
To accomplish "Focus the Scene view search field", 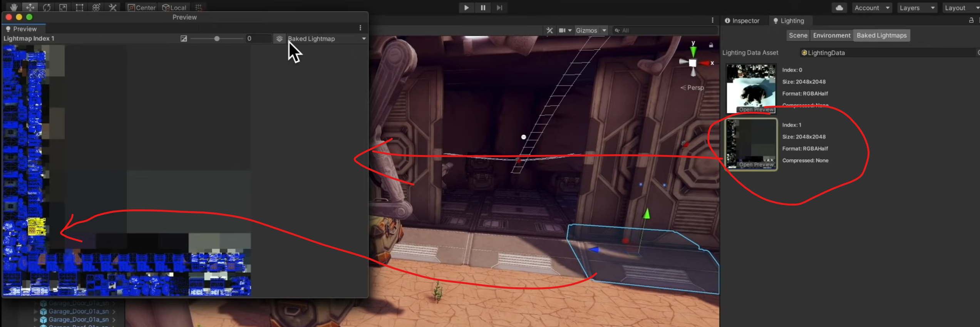I will [x=665, y=30].
